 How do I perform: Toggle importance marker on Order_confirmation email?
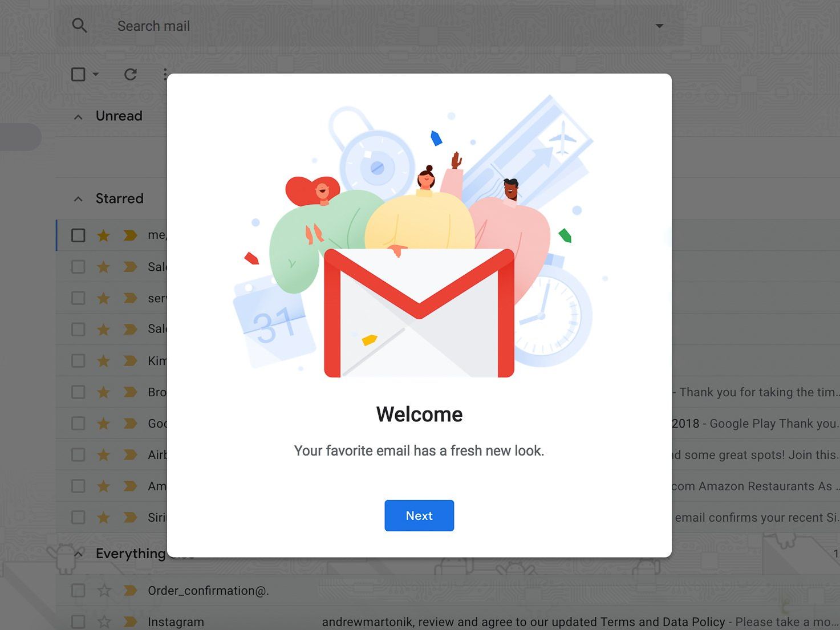pyautogui.click(x=130, y=591)
